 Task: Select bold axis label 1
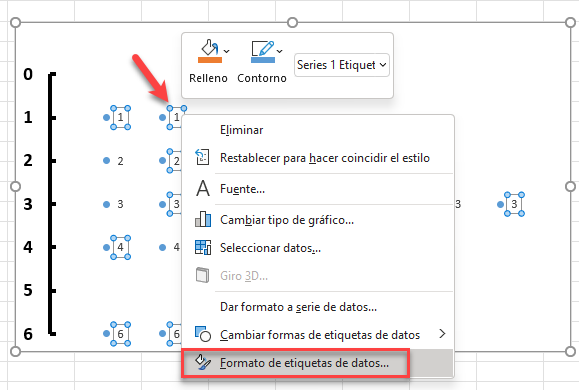point(28,117)
